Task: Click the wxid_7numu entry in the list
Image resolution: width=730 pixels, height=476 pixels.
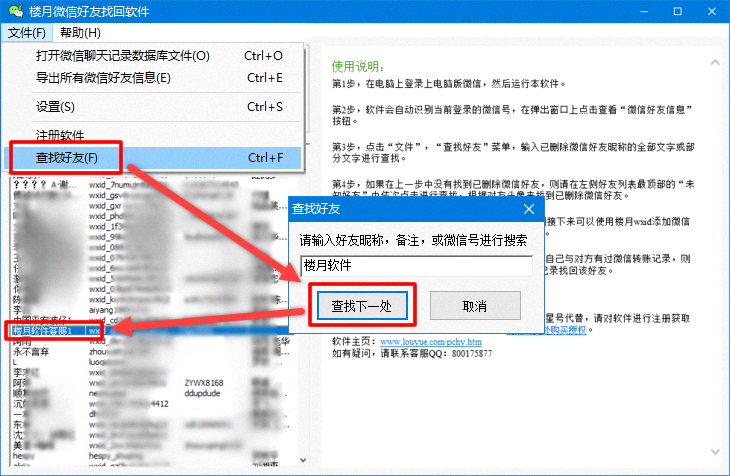Action: (114, 185)
